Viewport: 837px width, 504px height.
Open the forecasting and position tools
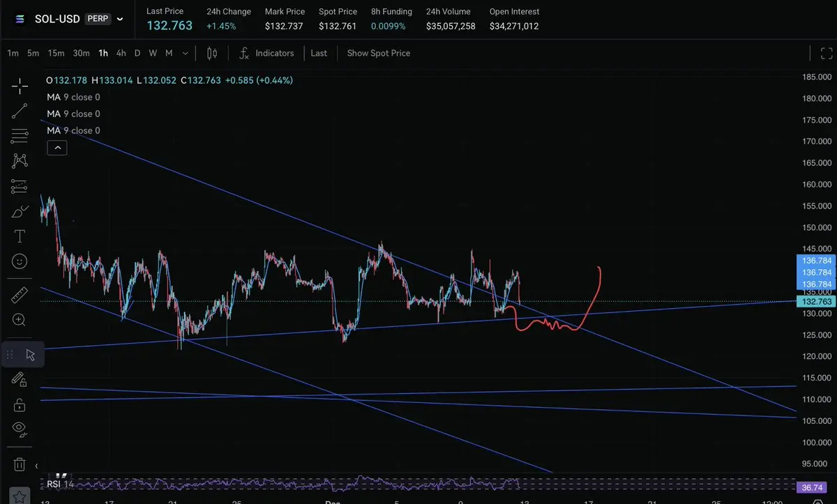click(x=20, y=186)
